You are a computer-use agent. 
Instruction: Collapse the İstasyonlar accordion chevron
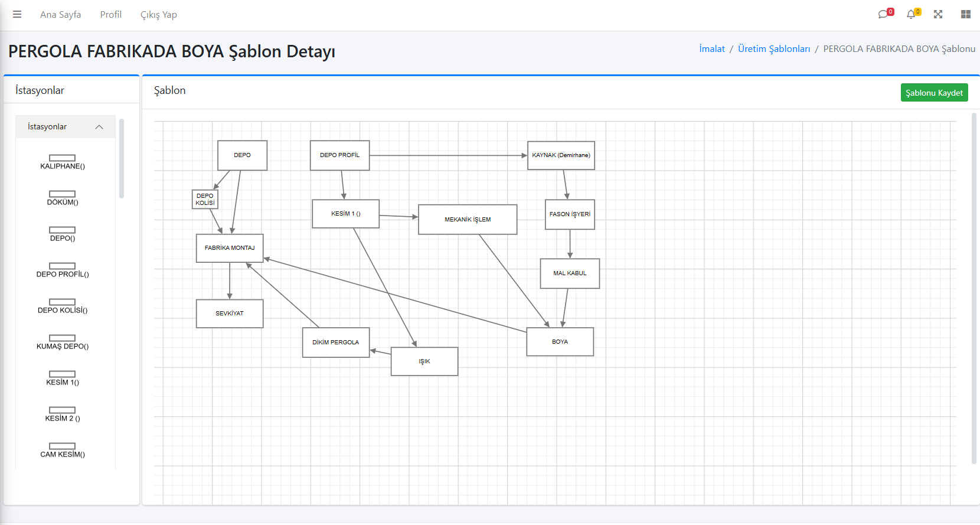[99, 127]
